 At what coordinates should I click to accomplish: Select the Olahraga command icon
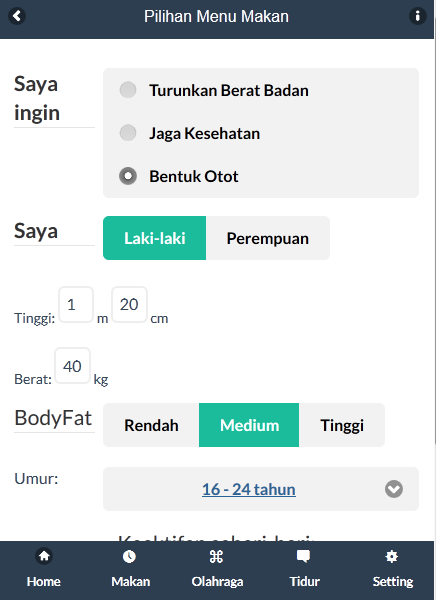(x=216, y=556)
